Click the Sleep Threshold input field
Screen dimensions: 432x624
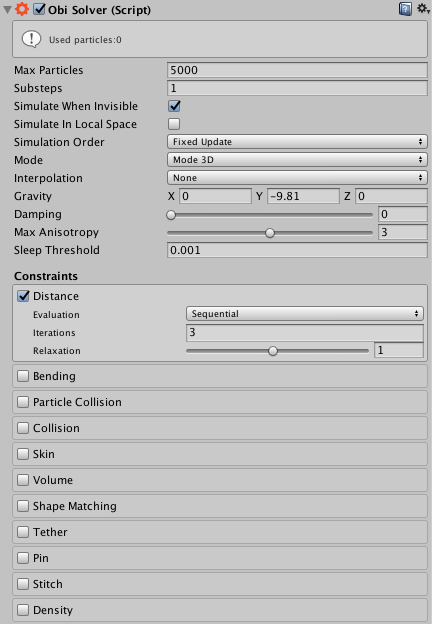click(297, 250)
